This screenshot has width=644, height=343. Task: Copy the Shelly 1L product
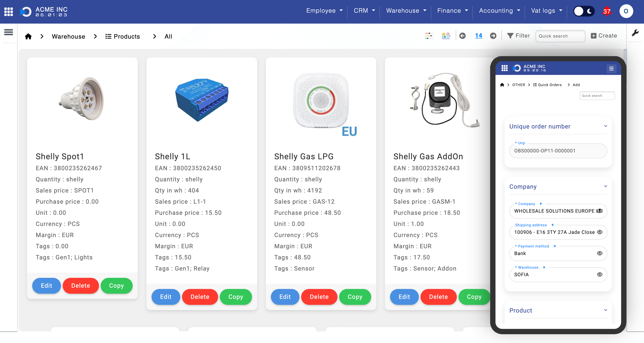tap(235, 297)
